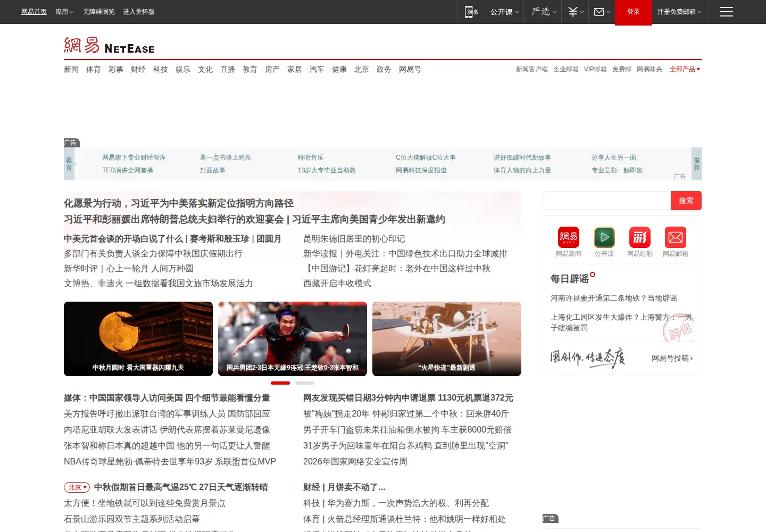Click the 教育 left carousel arrow
Screen dimensions: 766x532
(x=69, y=164)
